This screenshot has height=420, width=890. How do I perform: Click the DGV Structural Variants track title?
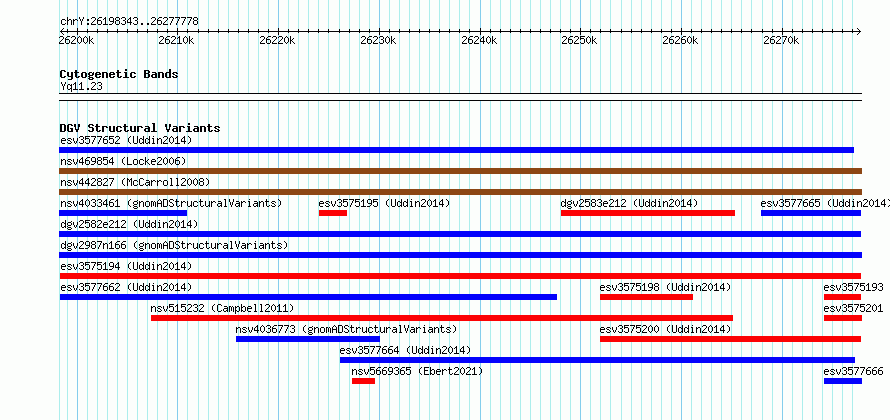tap(140, 128)
